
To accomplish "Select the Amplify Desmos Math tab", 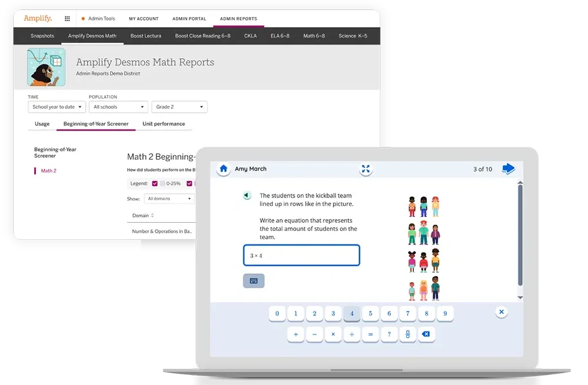I will pyautogui.click(x=92, y=36).
